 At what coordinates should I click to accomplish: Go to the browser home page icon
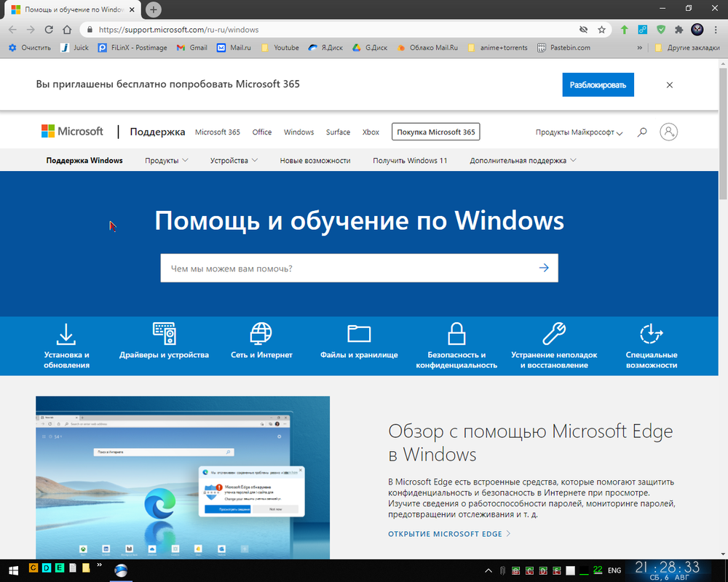67,30
